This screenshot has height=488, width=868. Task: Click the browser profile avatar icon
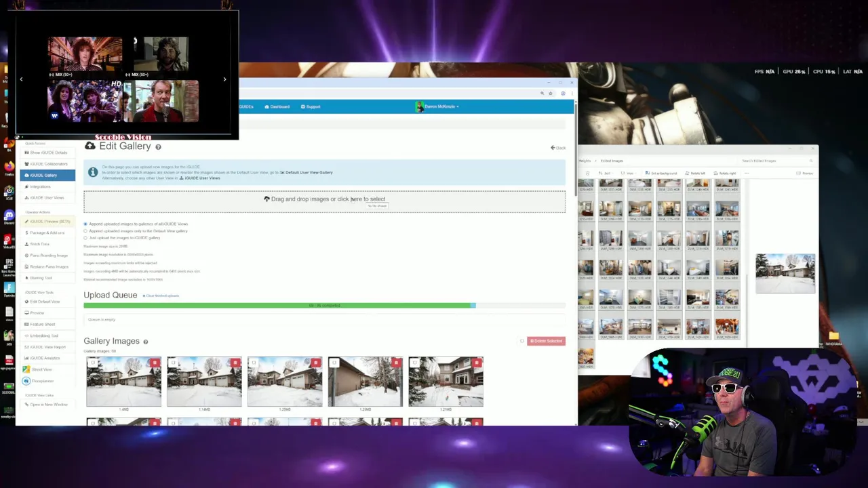pos(563,93)
